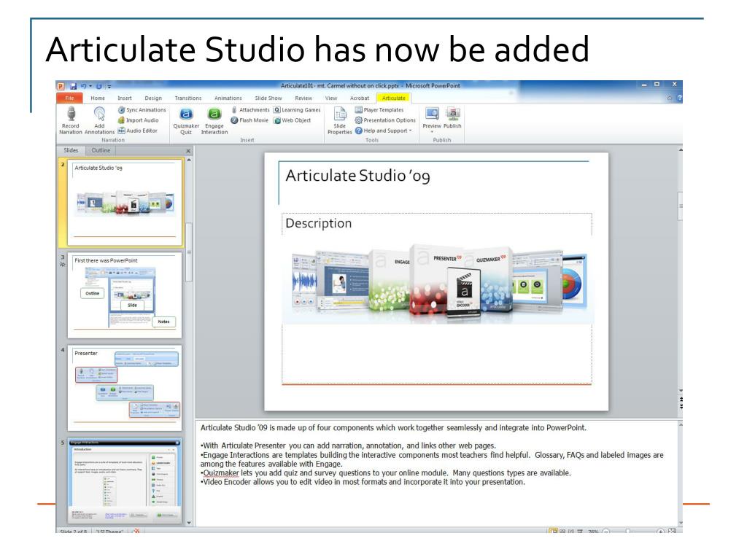Insert a Quizmaker Quiz
Viewport: 747px width, 560px height.
186,121
